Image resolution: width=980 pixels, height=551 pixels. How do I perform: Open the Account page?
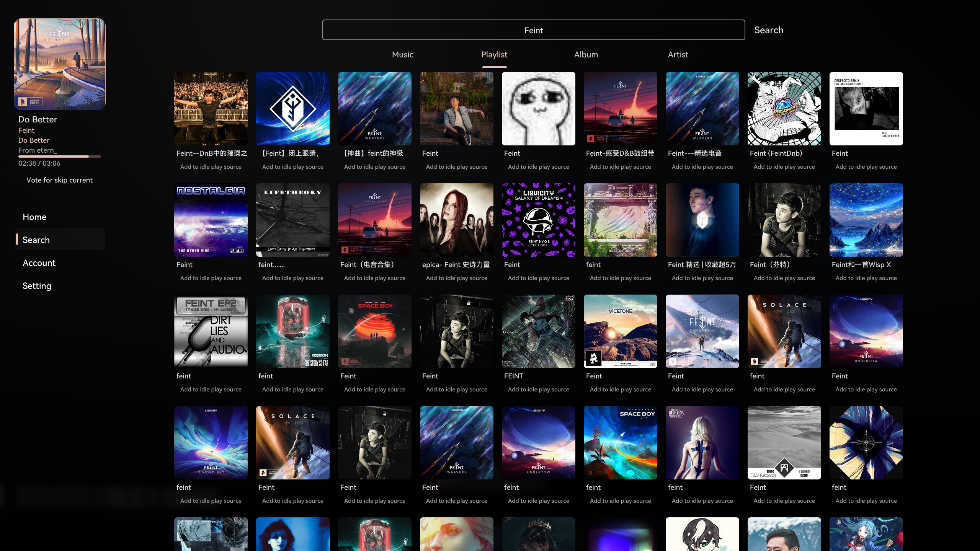60,263
